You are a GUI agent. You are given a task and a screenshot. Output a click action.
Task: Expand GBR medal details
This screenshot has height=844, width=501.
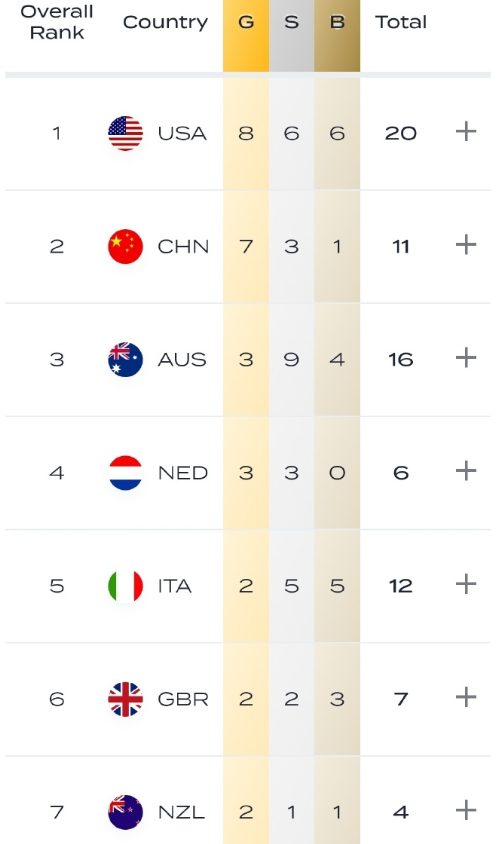(x=466, y=697)
